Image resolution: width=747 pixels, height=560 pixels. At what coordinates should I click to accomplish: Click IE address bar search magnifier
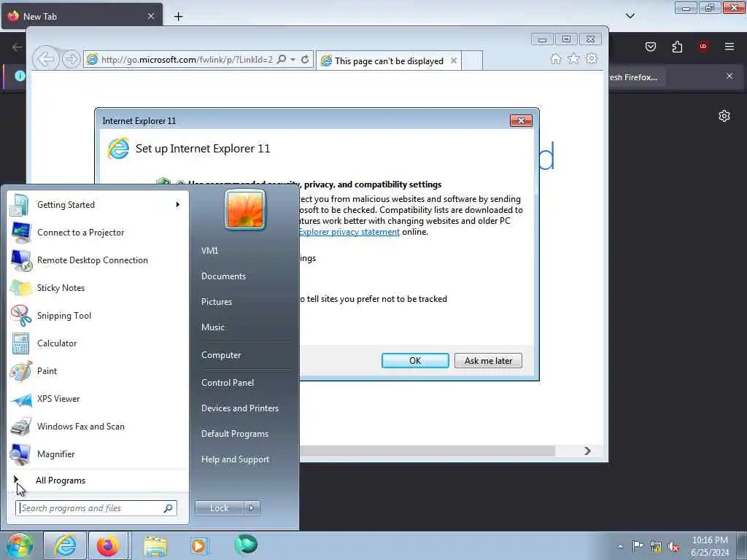[x=282, y=60]
